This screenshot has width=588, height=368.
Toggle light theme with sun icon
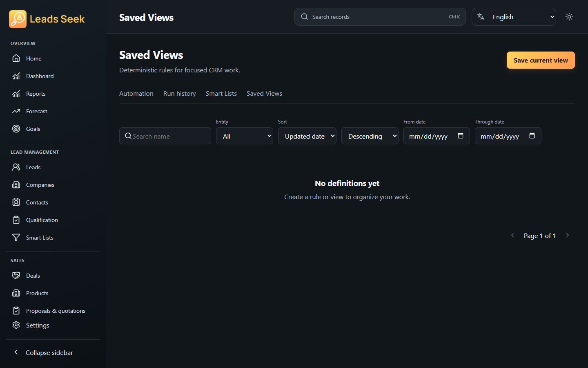(569, 17)
